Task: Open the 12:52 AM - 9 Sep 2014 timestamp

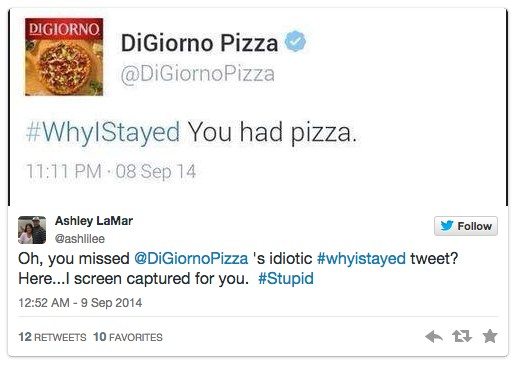Action: 80,303
